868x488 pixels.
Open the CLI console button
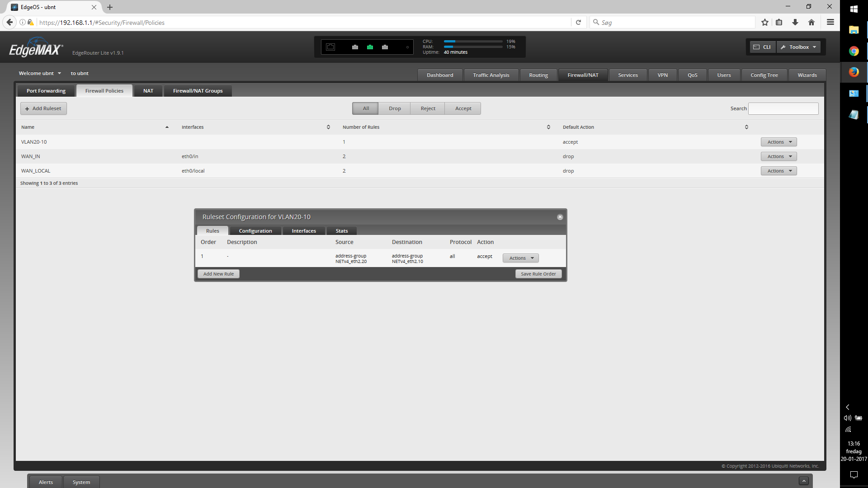tap(762, 47)
